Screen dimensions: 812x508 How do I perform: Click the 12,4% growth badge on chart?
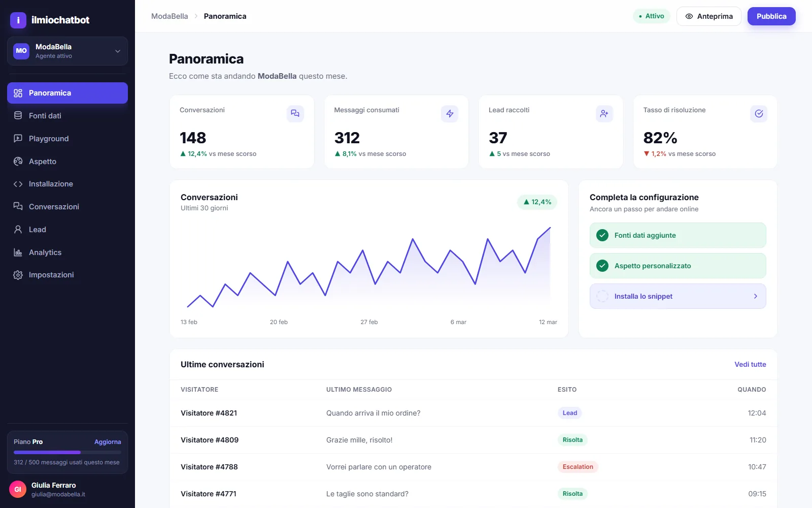click(x=537, y=202)
